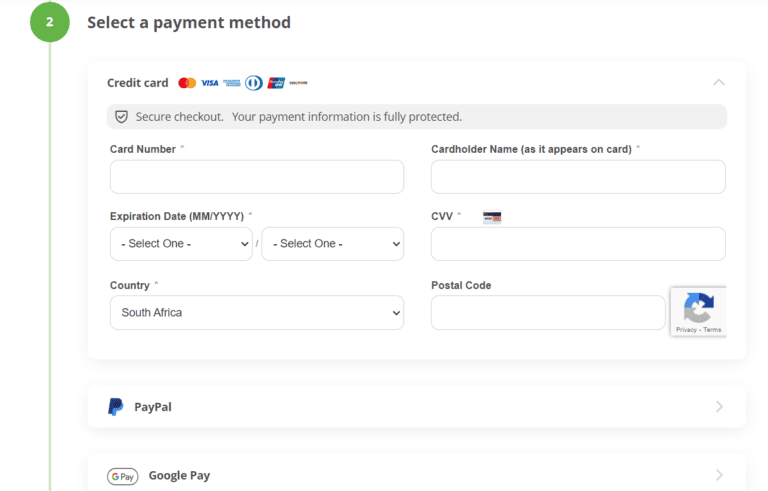Click into the Cardholder Name field
Viewport: 768px width, 491px height.
(x=578, y=177)
